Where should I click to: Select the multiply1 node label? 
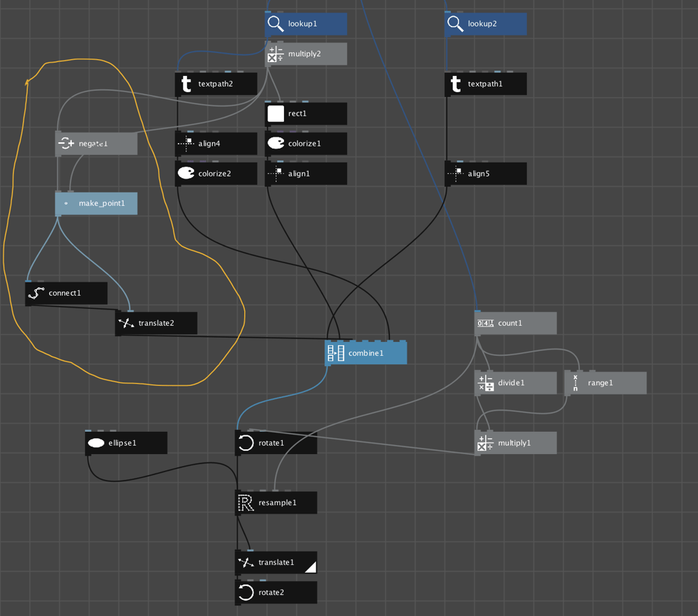[x=514, y=443]
